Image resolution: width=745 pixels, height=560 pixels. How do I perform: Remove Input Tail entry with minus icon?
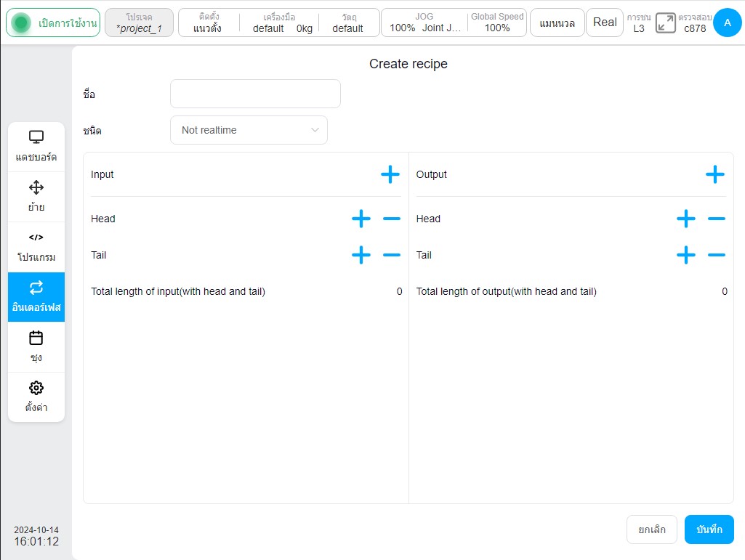392,255
